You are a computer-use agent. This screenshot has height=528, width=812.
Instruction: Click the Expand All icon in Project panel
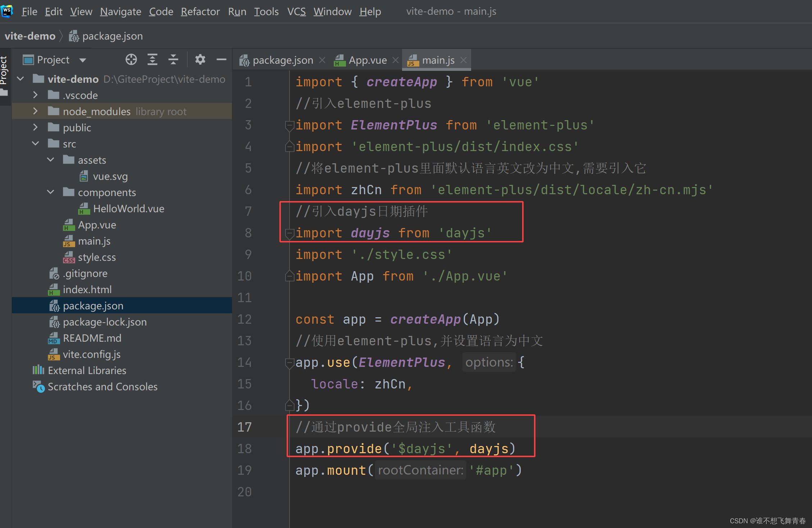(x=152, y=59)
